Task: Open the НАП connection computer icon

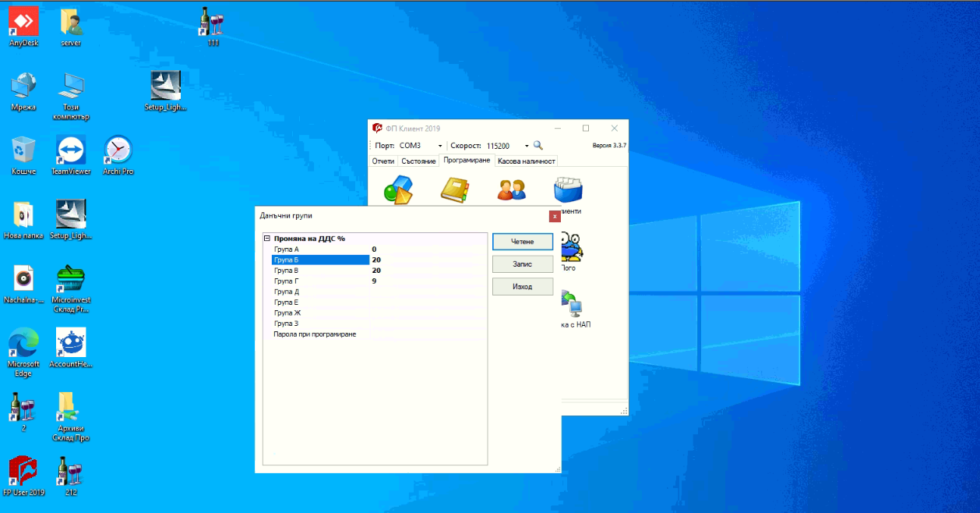Action: [x=572, y=304]
